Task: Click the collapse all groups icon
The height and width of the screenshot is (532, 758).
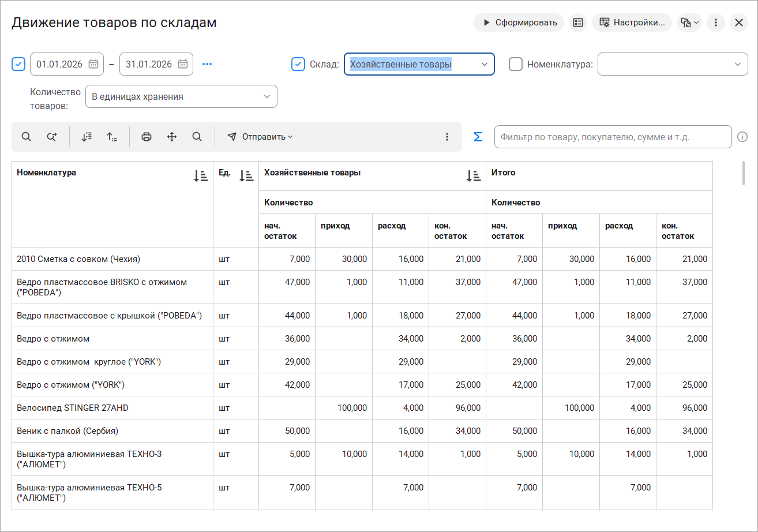Action: 112,137
